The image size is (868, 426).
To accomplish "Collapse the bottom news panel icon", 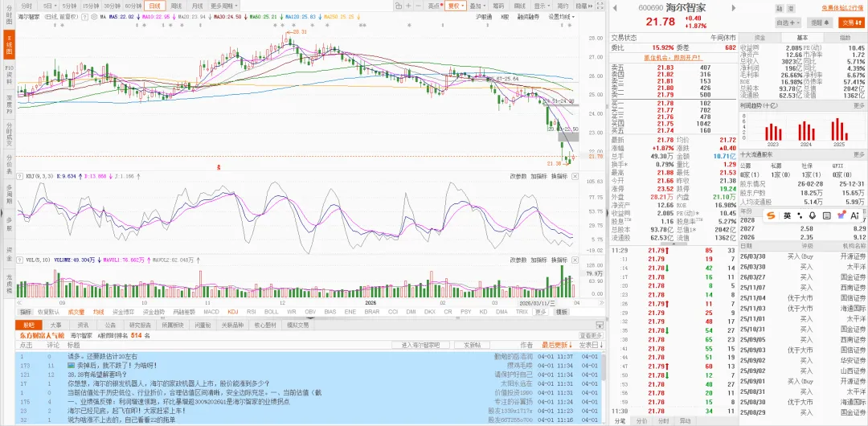I will (600, 326).
